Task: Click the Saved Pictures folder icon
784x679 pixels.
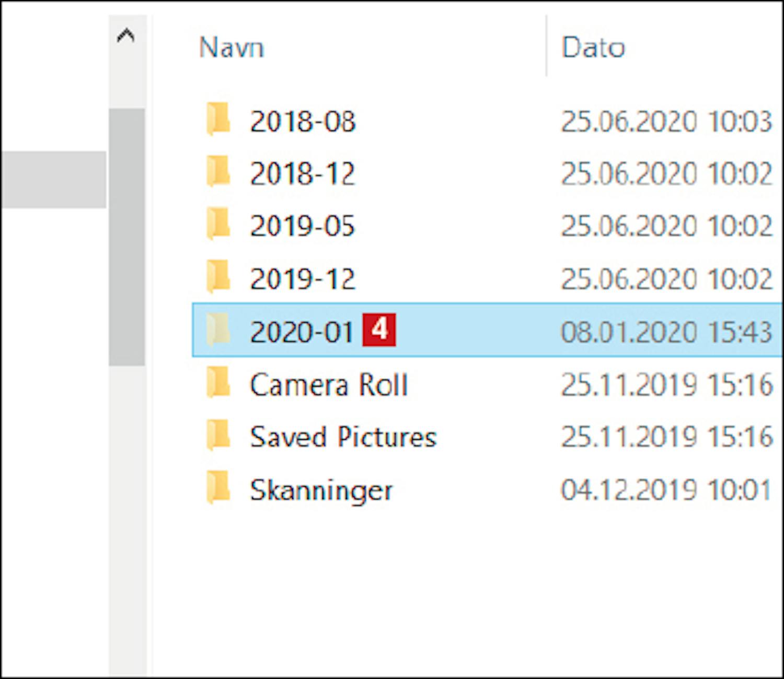Action: 218,436
